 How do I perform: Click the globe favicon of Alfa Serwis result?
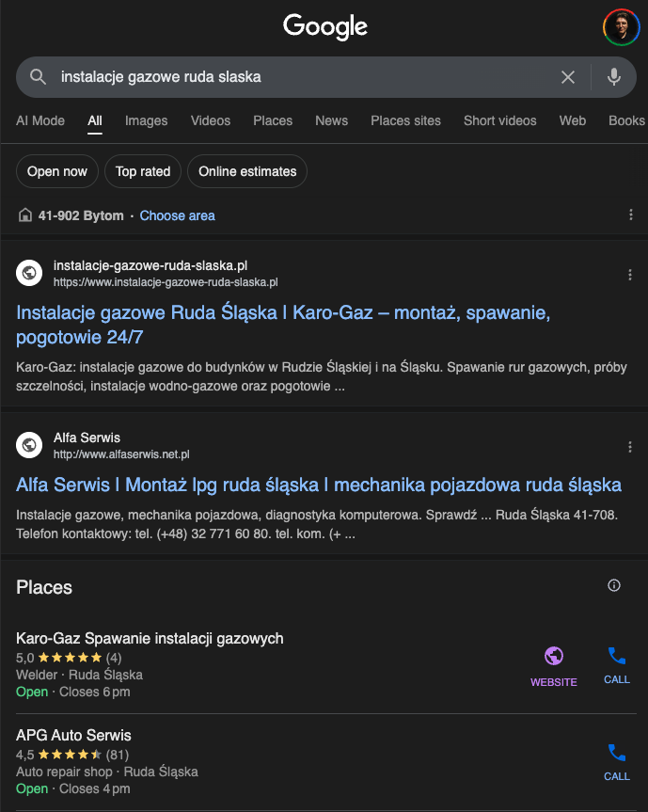point(28,444)
